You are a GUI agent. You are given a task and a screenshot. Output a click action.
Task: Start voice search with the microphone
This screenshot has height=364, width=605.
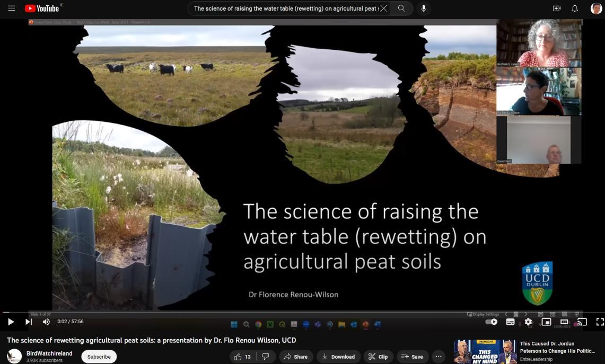(424, 8)
